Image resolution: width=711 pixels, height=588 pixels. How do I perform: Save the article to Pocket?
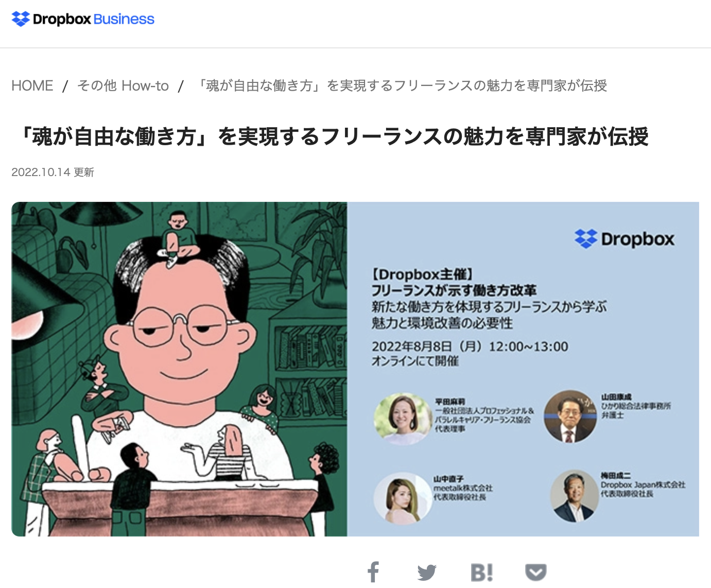(x=535, y=572)
